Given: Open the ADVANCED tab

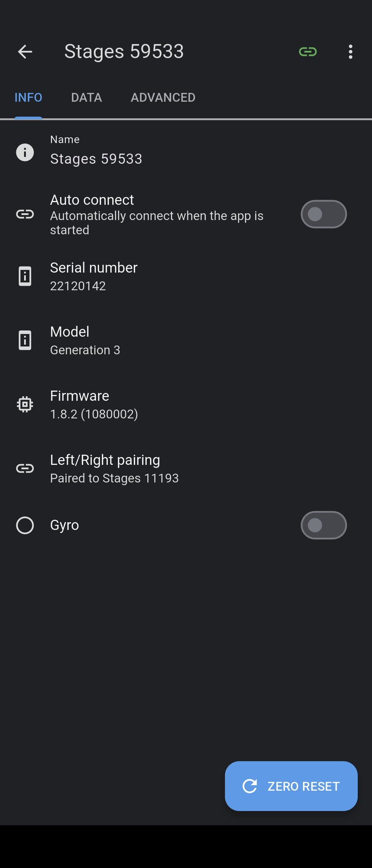Looking at the screenshot, I should coord(163,97).
